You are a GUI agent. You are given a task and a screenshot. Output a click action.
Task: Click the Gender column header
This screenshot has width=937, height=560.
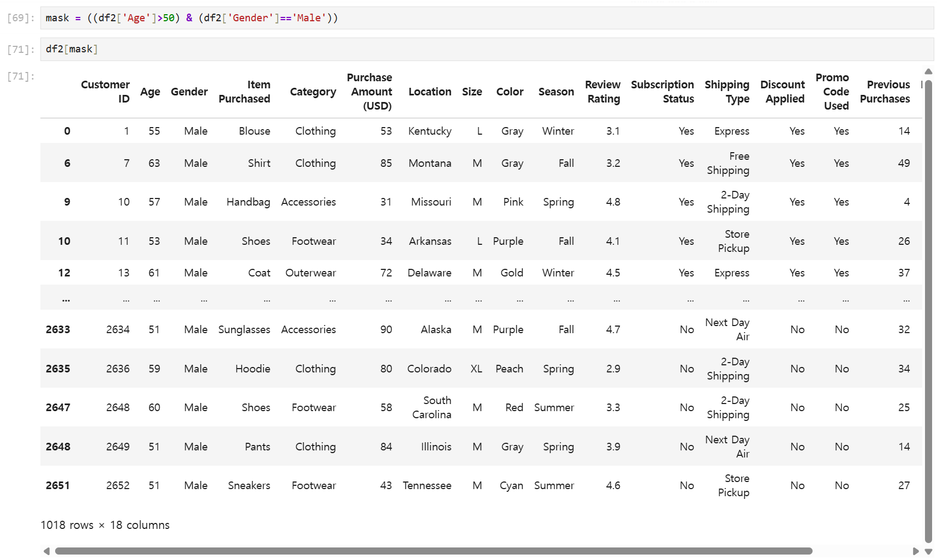coord(189,92)
